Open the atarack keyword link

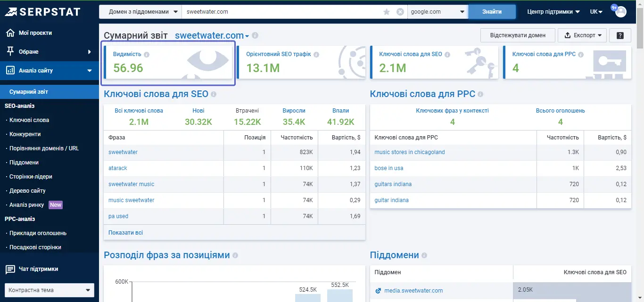(x=118, y=168)
